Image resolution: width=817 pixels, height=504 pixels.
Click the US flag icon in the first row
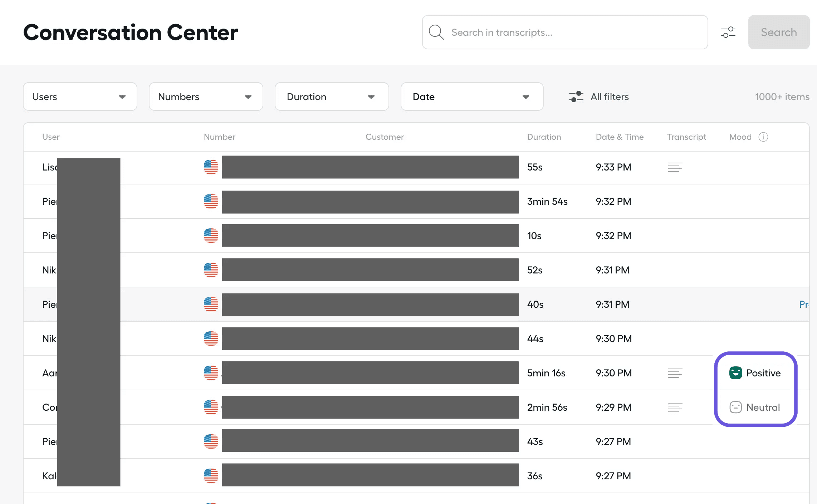coord(211,167)
